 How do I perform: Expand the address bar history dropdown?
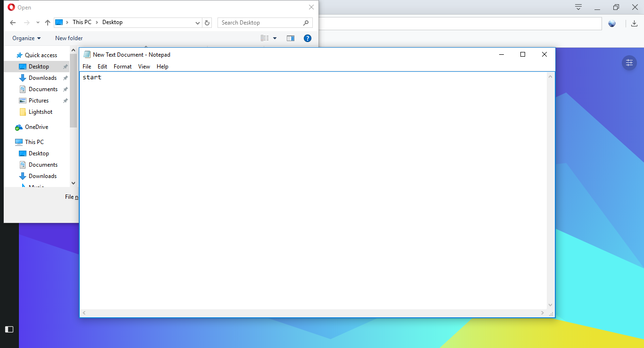pyautogui.click(x=198, y=22)
